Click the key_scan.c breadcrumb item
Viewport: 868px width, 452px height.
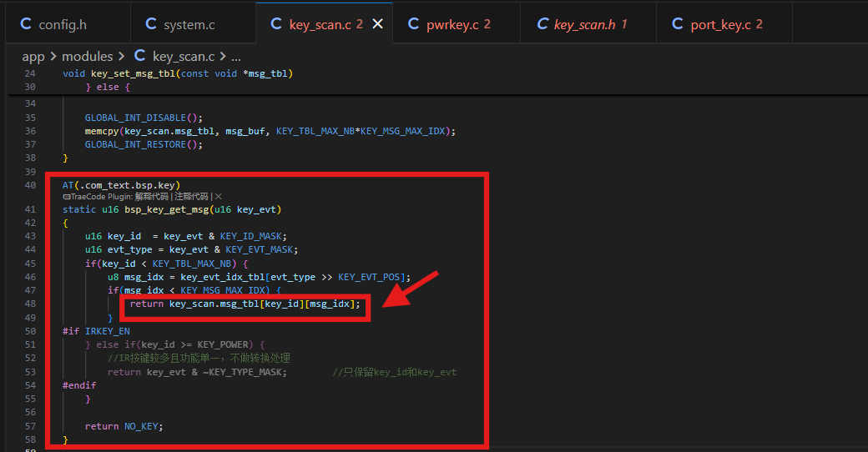[184, 57]
